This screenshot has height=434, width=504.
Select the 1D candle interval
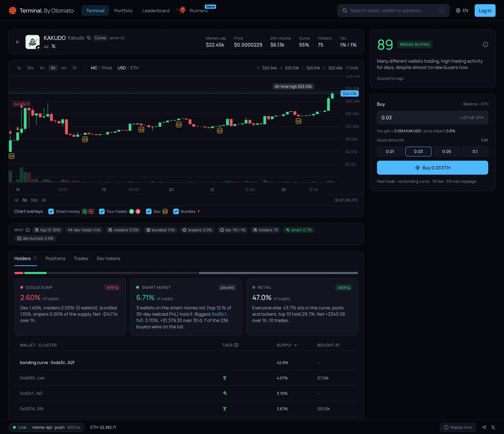pyautogui.click(x=74, y=68)
